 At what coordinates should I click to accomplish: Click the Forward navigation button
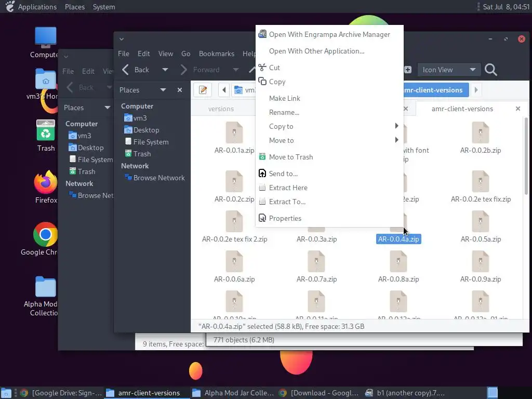200,70
